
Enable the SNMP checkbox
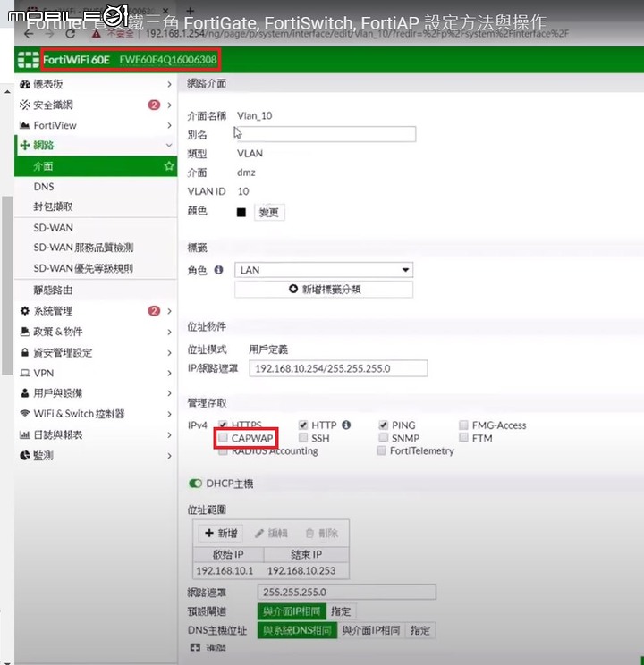(384, 437)
